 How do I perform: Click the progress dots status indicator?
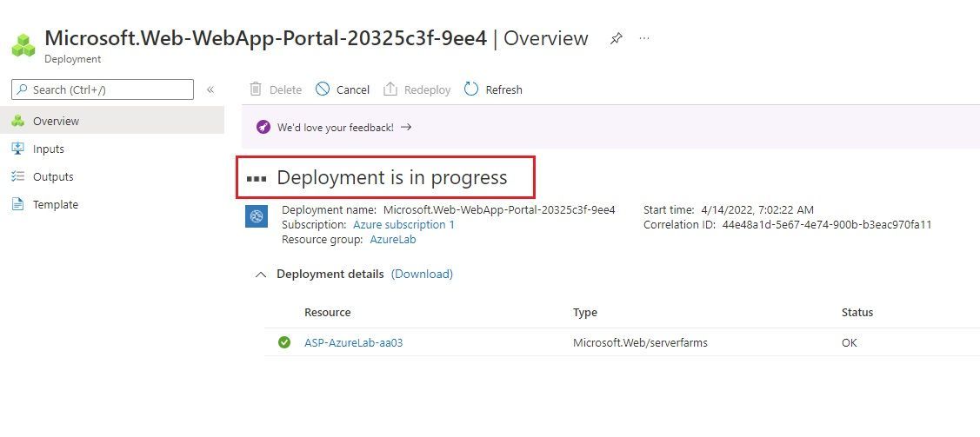pyautogui.click(x=257, y=179)
